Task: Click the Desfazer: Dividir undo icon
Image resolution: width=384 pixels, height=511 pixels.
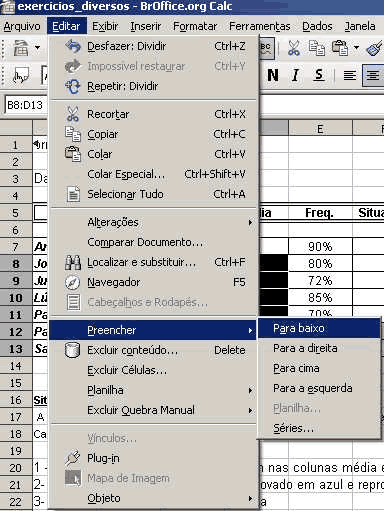Action: 73,46
